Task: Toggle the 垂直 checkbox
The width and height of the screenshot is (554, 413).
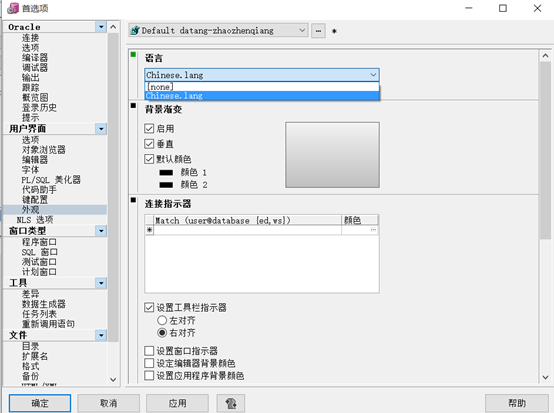Action: coord(149,144)
